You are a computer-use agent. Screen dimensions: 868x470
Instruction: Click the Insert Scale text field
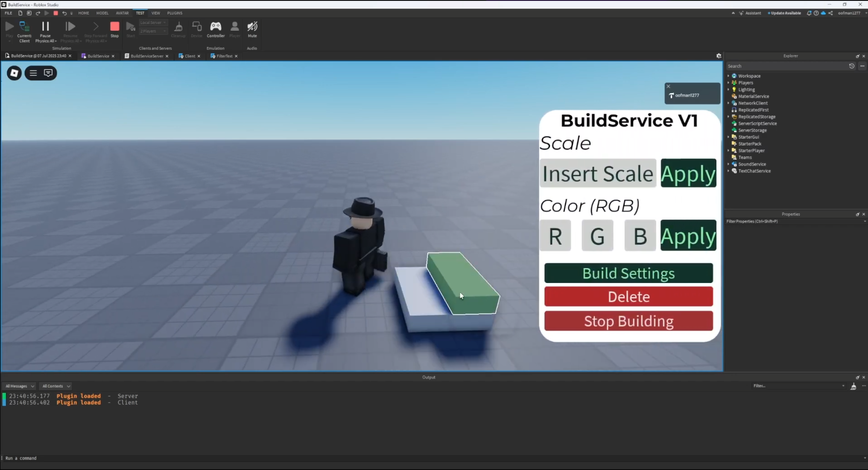(x=597, y=173)
